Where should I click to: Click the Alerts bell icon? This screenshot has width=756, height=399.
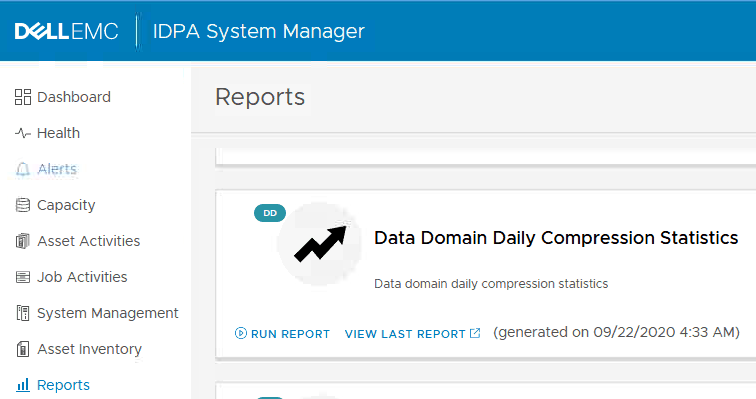23,169
